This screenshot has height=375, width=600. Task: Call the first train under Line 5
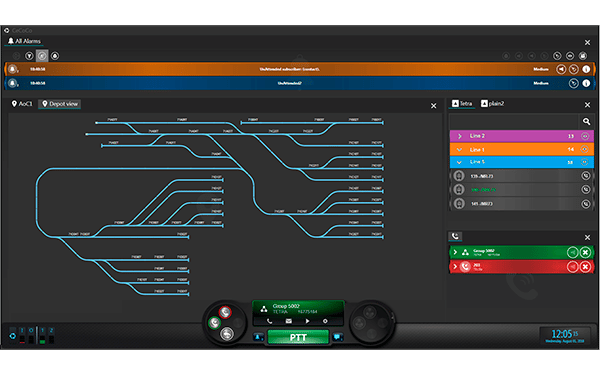click(585, 176)
